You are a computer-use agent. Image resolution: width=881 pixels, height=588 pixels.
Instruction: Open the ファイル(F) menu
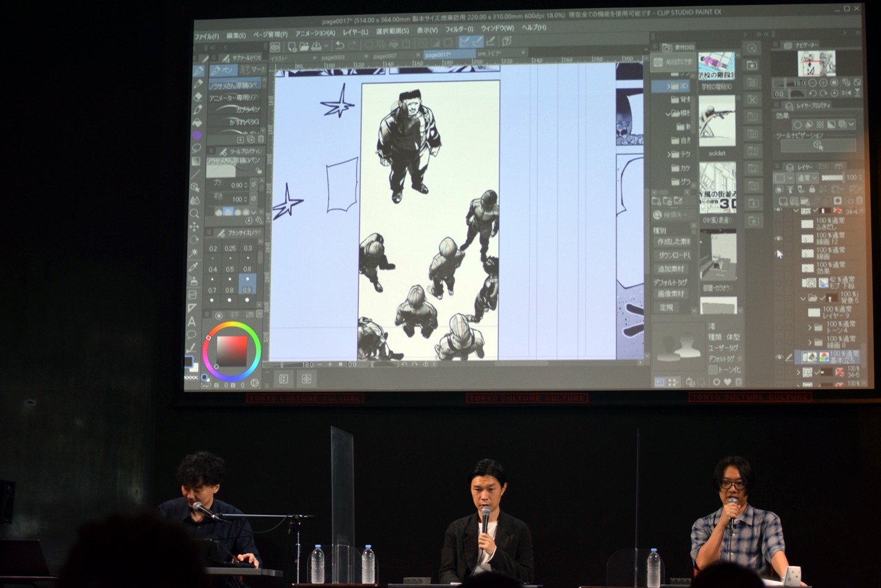(x=207, y=37)
